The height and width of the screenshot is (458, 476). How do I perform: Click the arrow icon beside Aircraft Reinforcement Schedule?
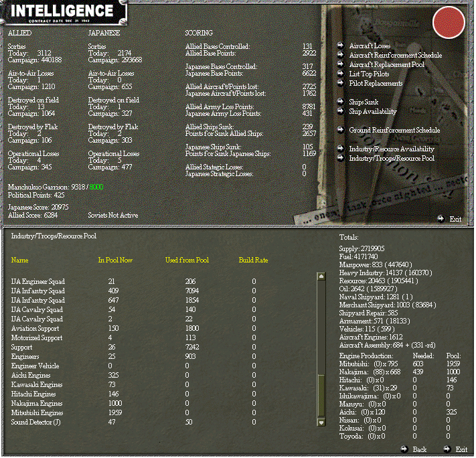coord(341,55)
